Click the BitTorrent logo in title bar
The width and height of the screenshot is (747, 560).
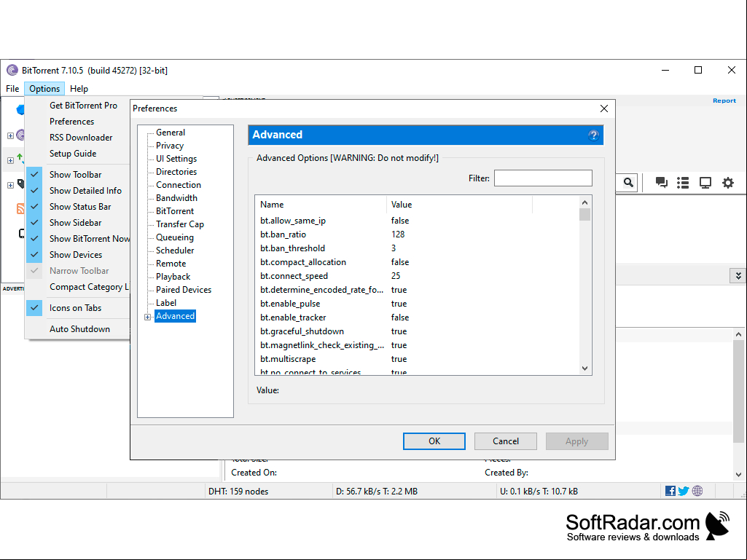point(12,71)
